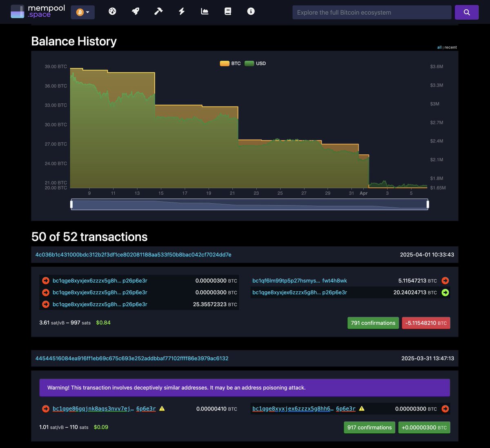
Task: Toggle the USD series in the chart legend
Action: [255, 63]
